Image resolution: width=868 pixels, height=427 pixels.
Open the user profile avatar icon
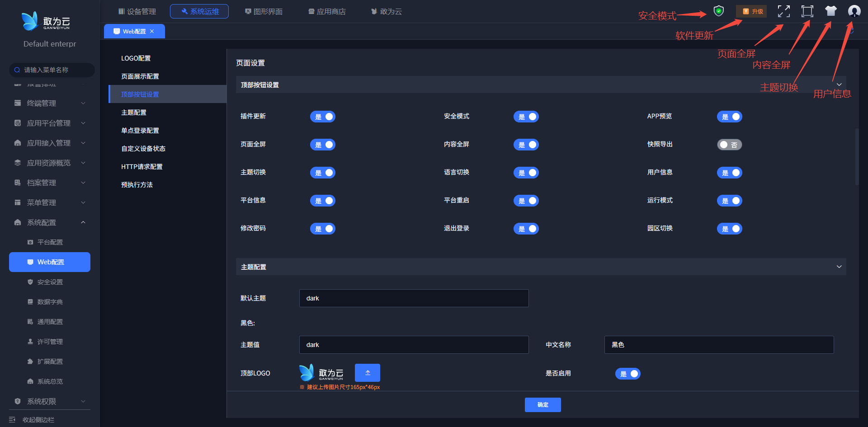tap(854, 11)
